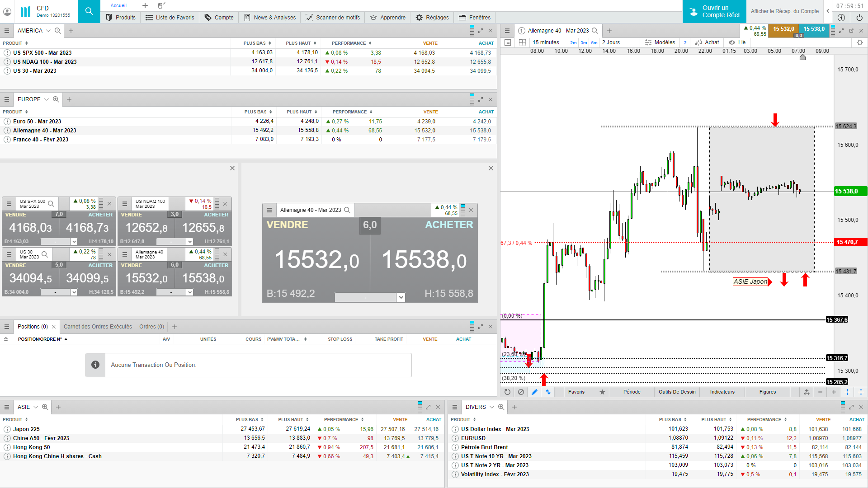Expand the ASIE watchlist dropdown

(x=36, y=407)
